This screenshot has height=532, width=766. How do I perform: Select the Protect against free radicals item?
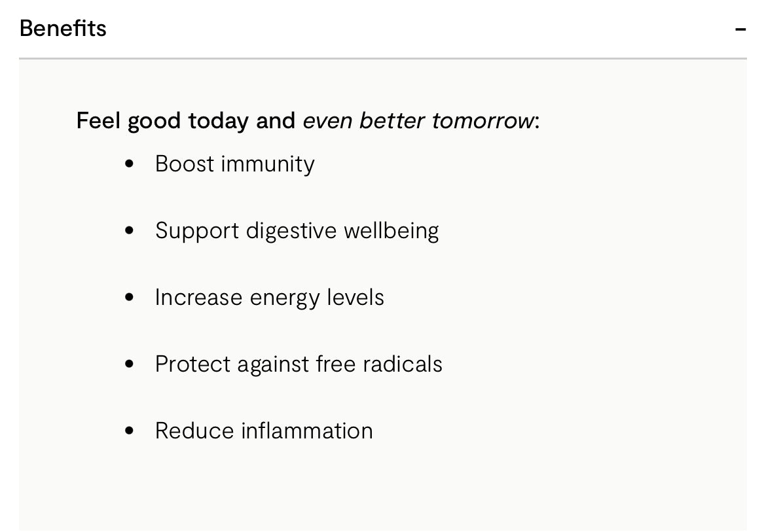tap(299, 364)
